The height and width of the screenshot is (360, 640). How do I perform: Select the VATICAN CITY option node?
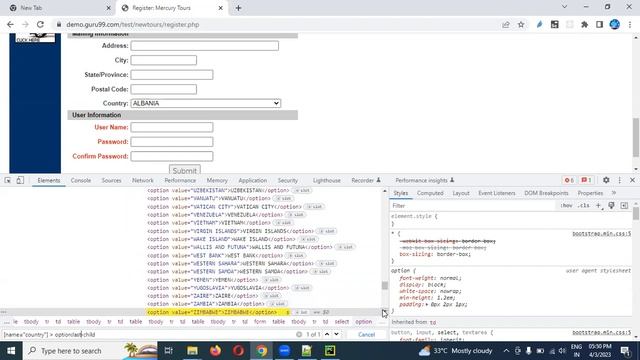click(x=224, y=207)
